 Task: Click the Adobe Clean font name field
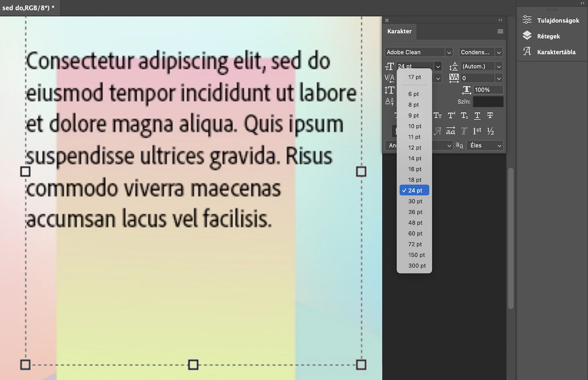pyautogui.click(x=415, y=52)
